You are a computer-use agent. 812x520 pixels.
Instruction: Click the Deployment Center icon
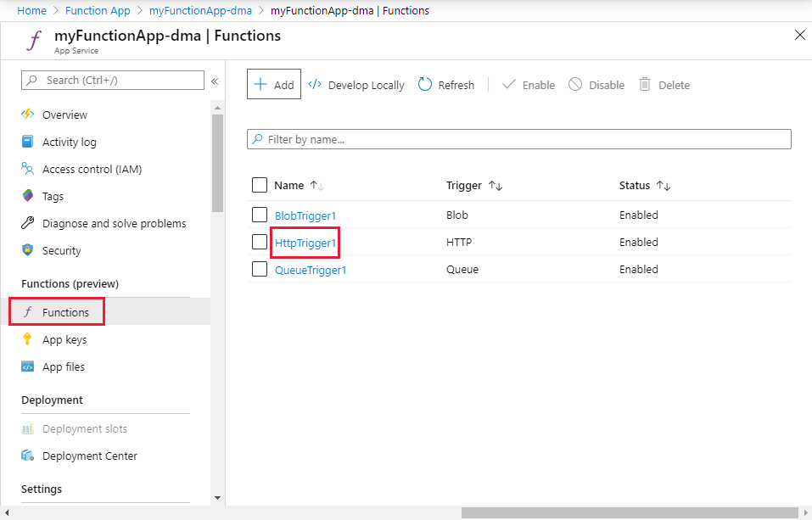point(28,456)
